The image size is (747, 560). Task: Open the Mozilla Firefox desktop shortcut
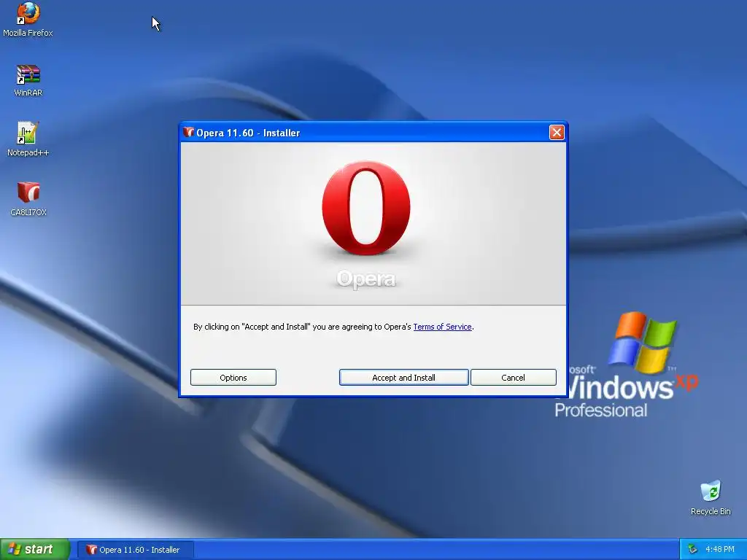click(x=28, y=19)
